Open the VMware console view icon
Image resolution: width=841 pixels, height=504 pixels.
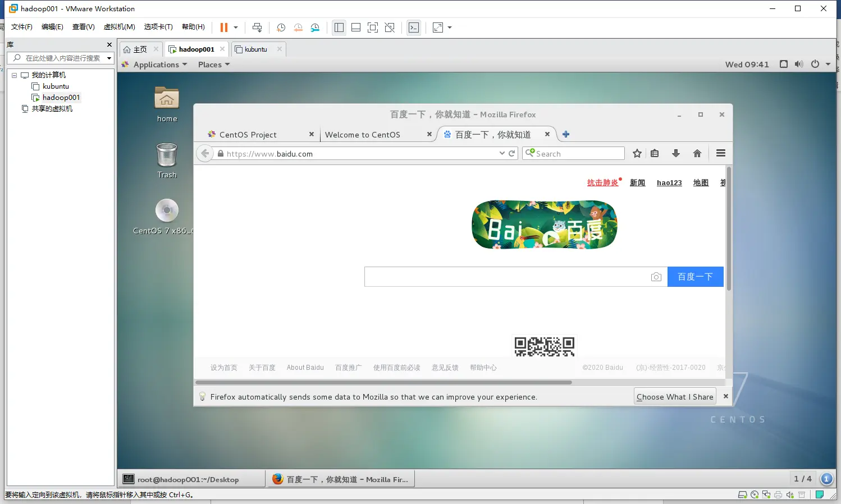(414, 28)
